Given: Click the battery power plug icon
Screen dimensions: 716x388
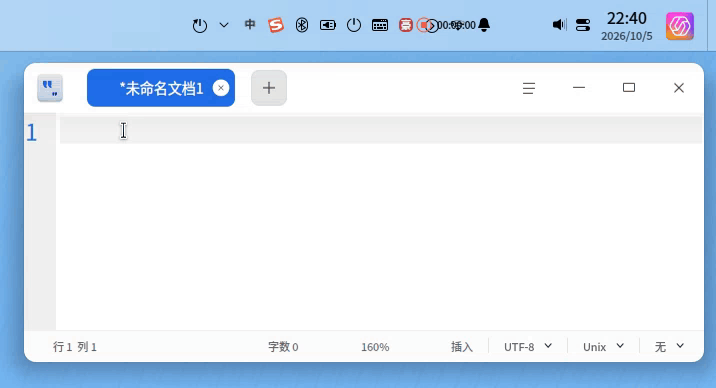Looking at the screenshot, I should 327,25.
